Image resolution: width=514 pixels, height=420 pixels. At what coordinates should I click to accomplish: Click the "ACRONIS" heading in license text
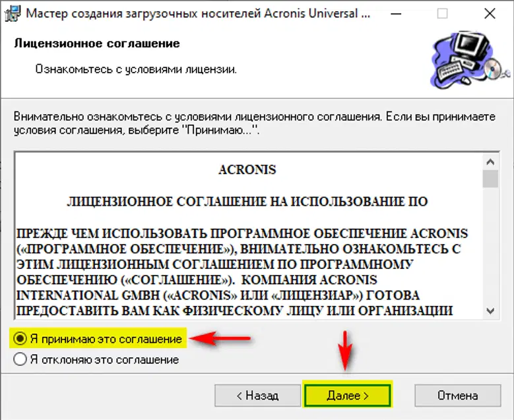tap(247, 169)
